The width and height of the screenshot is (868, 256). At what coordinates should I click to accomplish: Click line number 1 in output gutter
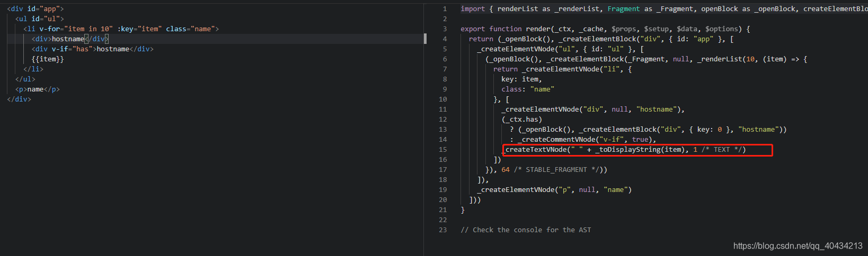click(x=445, y=8)
